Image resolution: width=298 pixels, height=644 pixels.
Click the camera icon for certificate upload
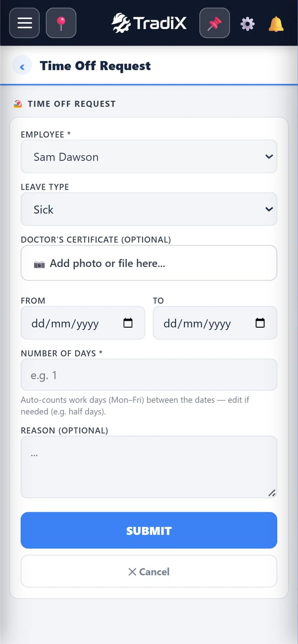click(39, 264)
